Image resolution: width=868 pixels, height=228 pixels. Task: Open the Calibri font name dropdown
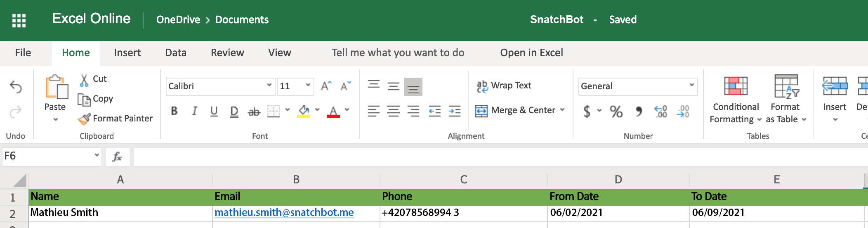tap(269, 85)
